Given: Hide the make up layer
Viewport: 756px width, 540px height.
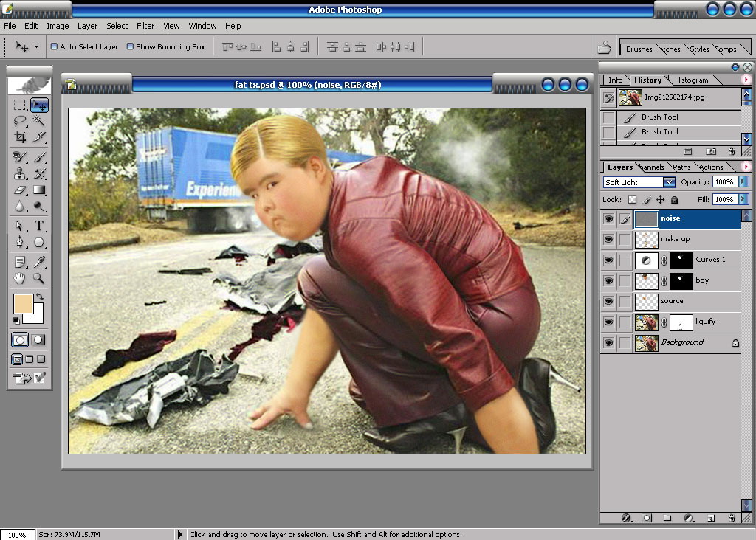Looking at the screenshot, I should pos(608,239).
